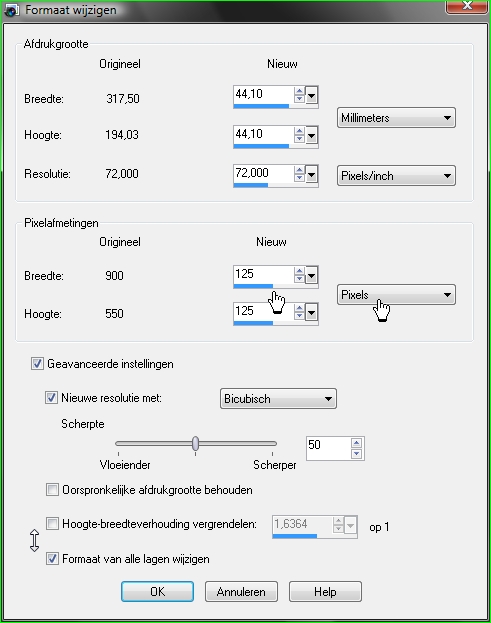This screenshot has height=623, width=491.
Task: Open the Resolutie value slider dropdown arrow
Action: point(311,174)
